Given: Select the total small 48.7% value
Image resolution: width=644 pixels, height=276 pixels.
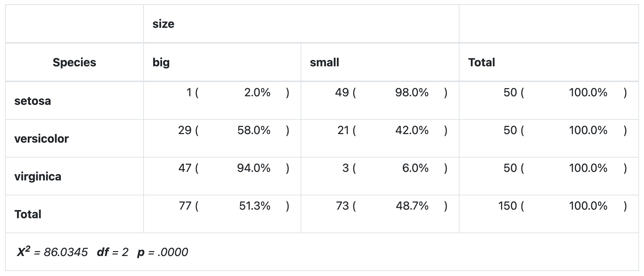Looking at the screenshot, I should [412, 206].
